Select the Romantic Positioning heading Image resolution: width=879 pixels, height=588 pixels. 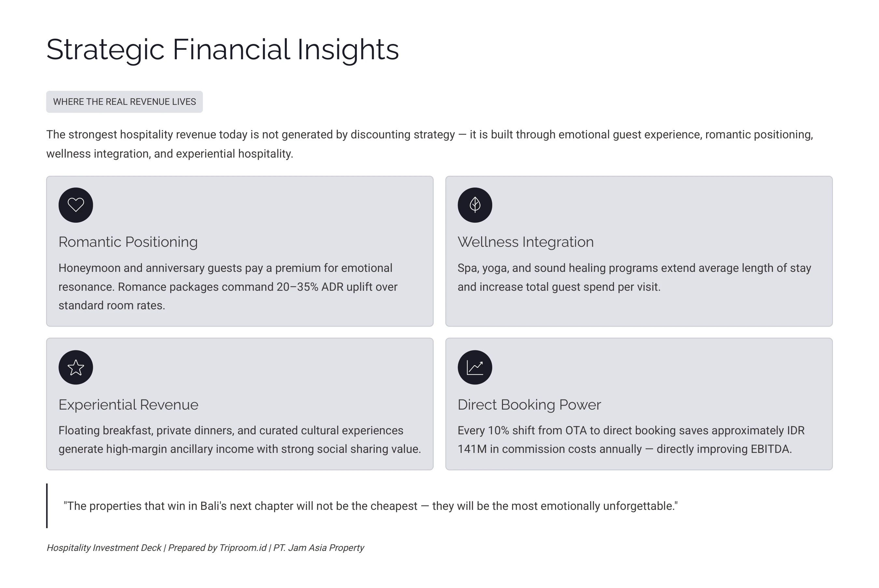128,242
